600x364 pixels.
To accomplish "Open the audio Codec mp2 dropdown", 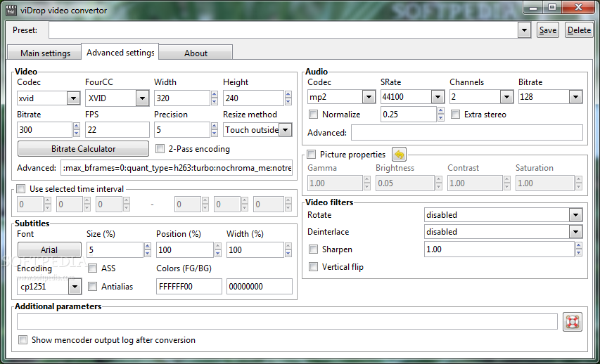I will click(369, 97).
